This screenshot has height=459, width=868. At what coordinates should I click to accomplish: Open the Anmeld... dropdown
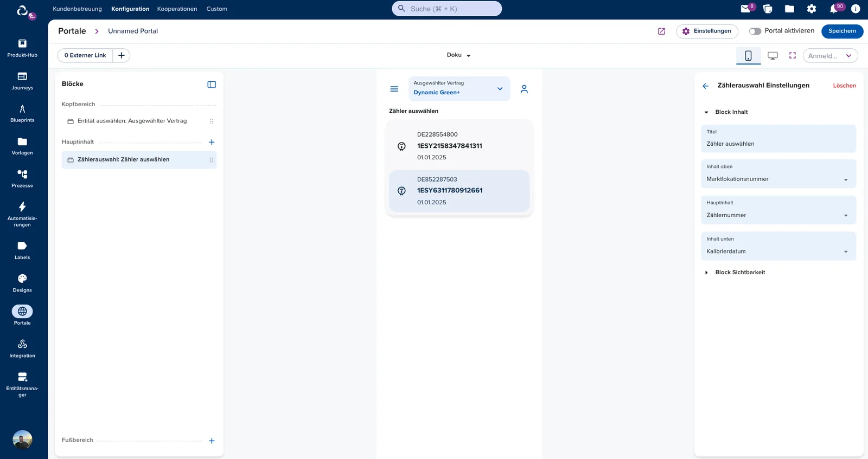point(830,56)
